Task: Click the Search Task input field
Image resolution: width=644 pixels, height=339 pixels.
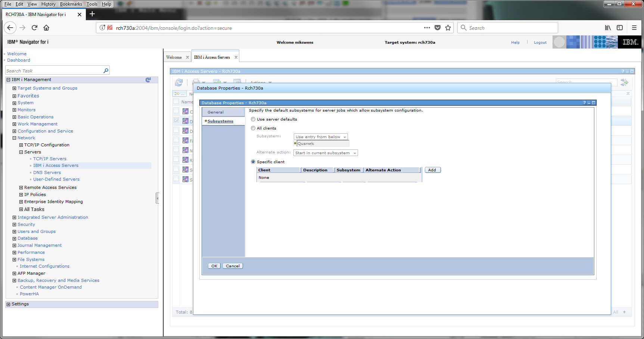Action: pos(54,71)
